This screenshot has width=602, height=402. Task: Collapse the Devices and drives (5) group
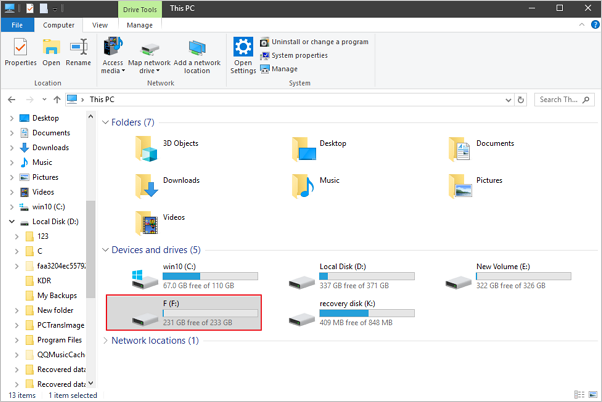[107, 250]
